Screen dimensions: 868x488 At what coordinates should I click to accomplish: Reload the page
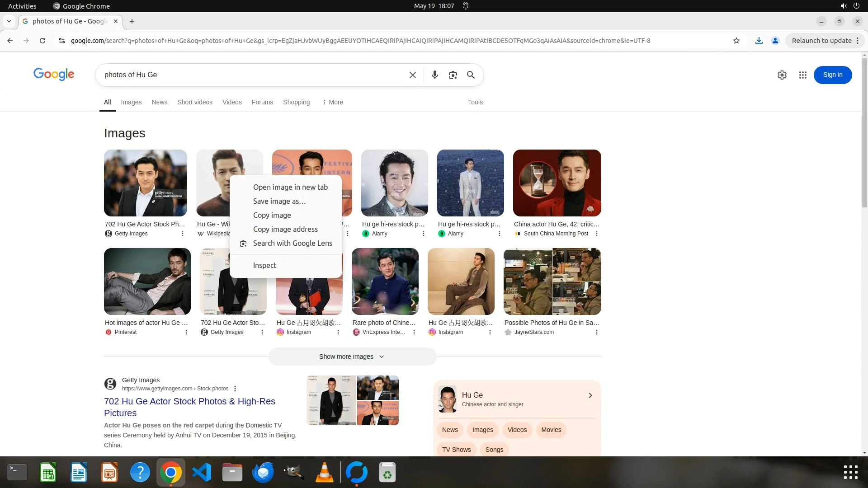42,41
